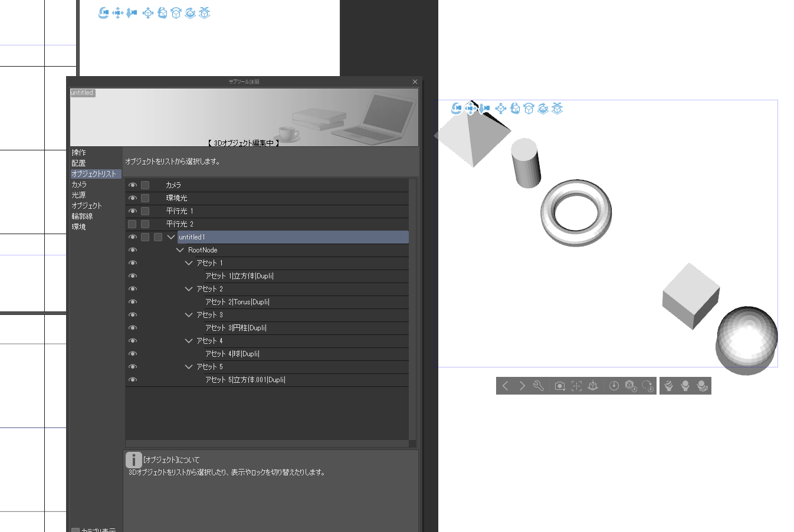Viewport: 794px width, 532px height.
Task: Select camera rotate icon in blank left canvas
Action: click(x=104, y=12)
